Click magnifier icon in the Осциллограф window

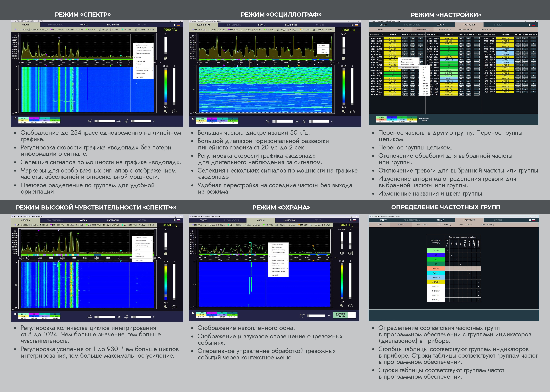coord(344,112)
